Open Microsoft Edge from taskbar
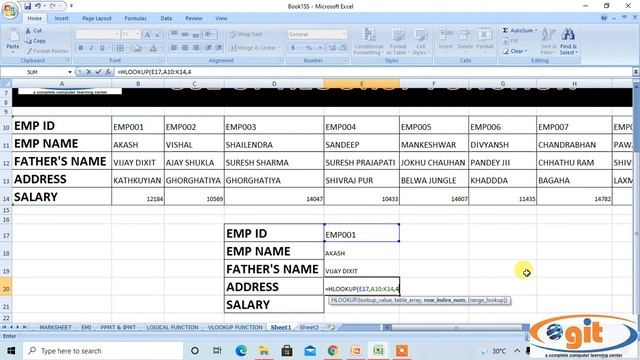640x360 pixels. pos(241,351)
